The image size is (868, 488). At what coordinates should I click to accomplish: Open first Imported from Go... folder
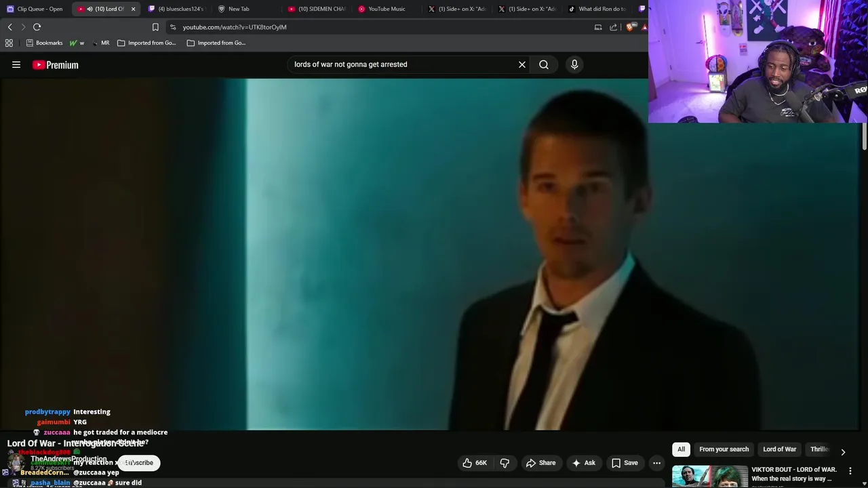[x=146, y=43]
